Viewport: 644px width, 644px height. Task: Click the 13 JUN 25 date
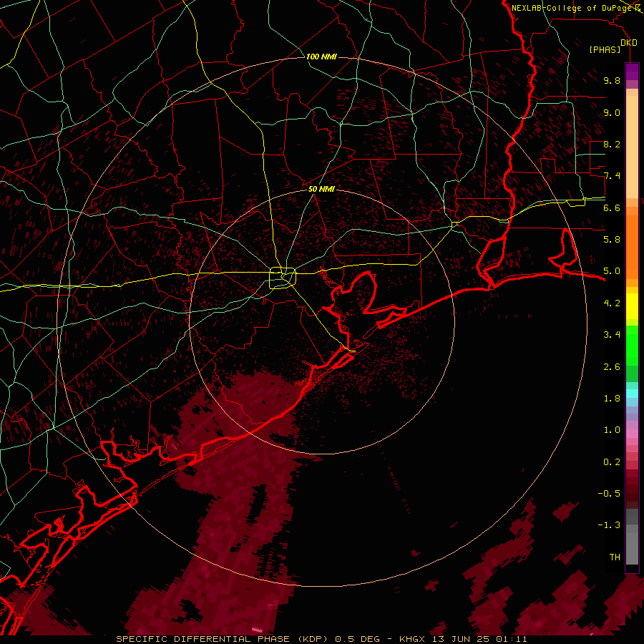click(460, 639)
